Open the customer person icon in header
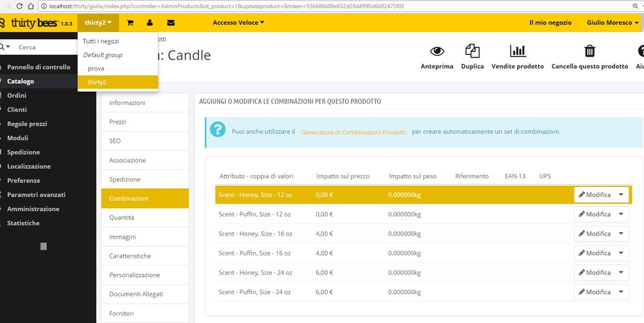This screenshot has width=644, height=323. (150, 23)
